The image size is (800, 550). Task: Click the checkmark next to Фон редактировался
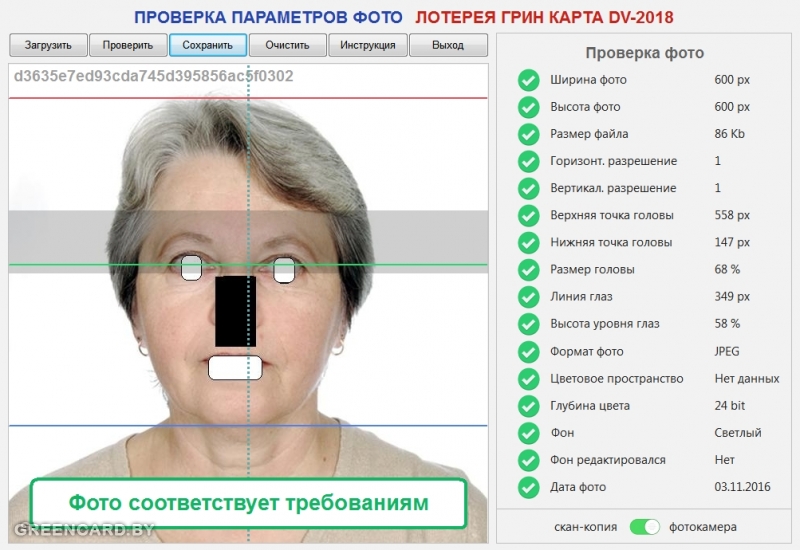pyautogui.click(x=529, y=460)
